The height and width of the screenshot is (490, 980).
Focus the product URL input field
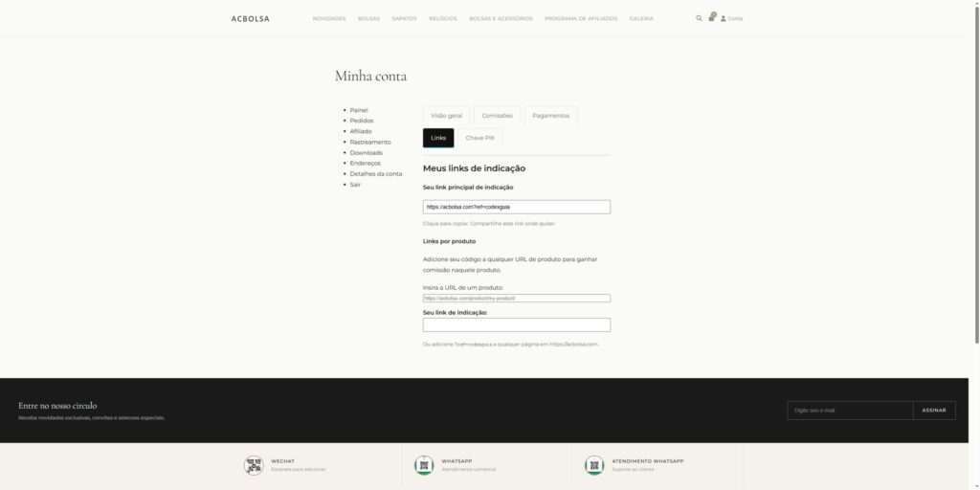(516, 299)
